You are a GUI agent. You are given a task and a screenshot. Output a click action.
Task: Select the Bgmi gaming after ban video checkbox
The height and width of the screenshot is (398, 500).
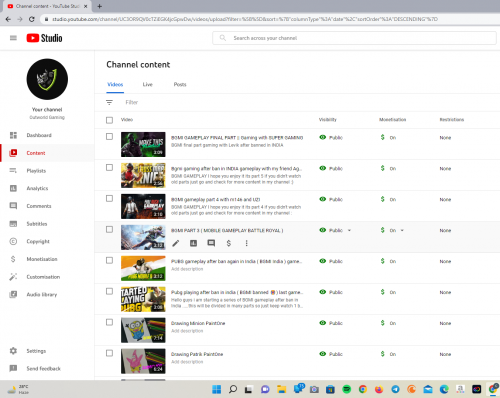[x=109, y=168]
